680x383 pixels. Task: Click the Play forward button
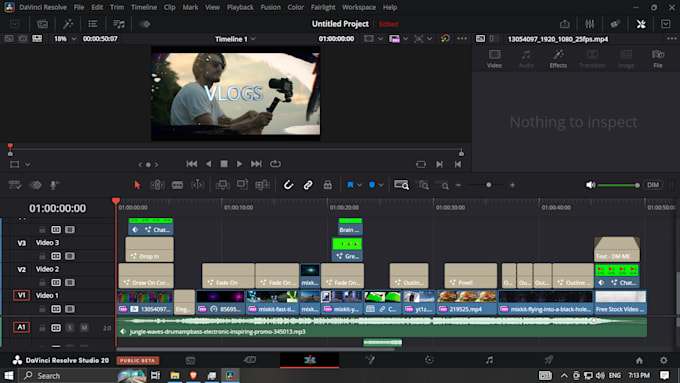[x=239, y=164]
